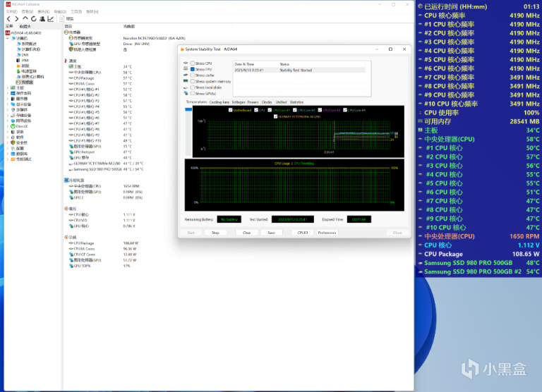
Task: Click the Refresh icon in AIDA64 toolbar
Action: point(33,18)
